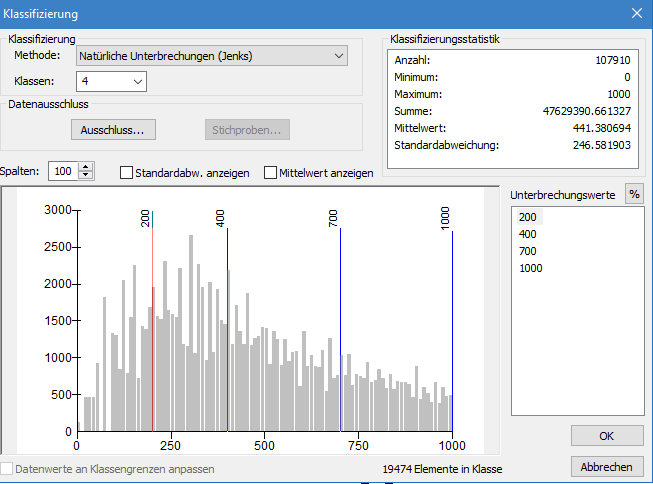This screenshot has height=484, width=653.
Task: Click the red break line at 200
Action: [x=152, y=330]
